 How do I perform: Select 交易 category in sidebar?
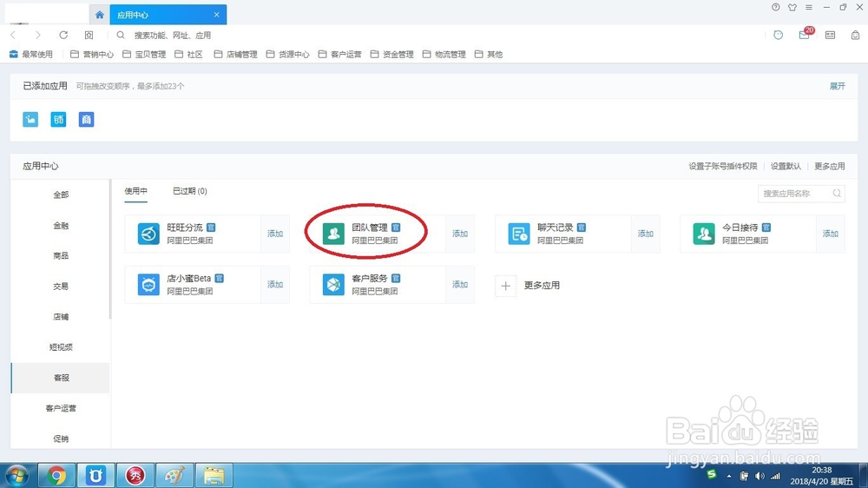pyautogui.click(x=61, y=287)
